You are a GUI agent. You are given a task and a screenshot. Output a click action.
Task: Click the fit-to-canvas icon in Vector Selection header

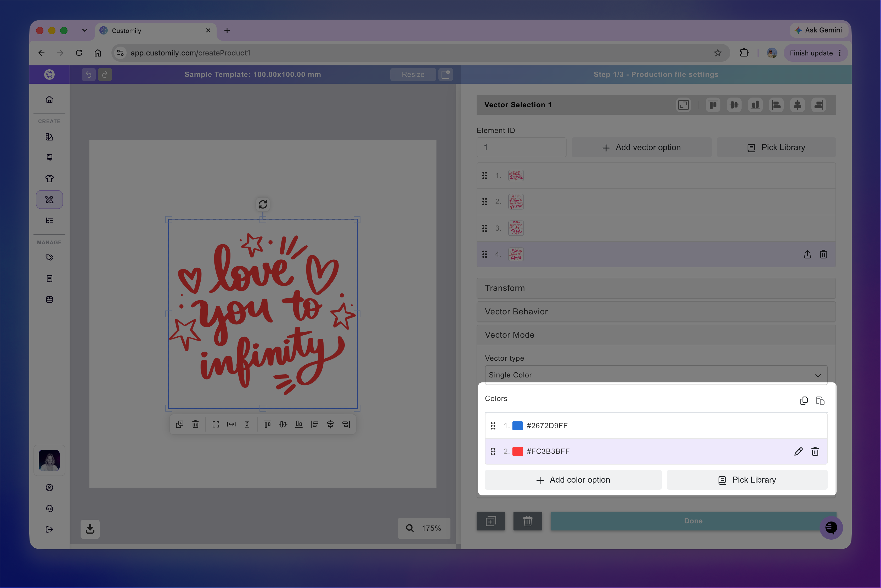683,105
